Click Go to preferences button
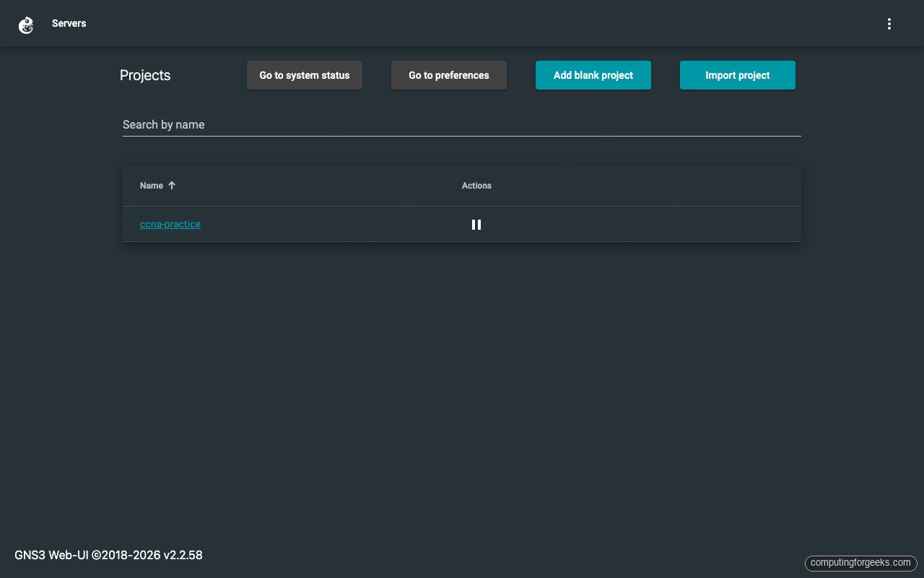Screen dimensions: 924x578 coord(449,75)
